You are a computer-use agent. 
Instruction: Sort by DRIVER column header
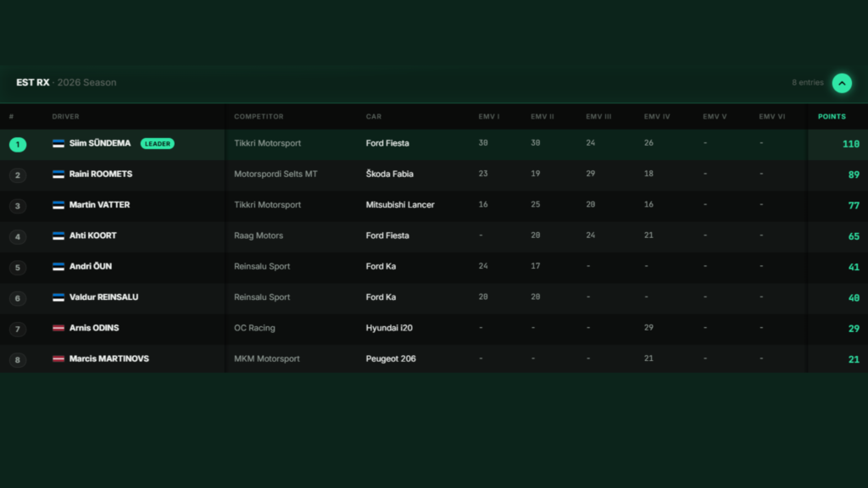[65, 116]
